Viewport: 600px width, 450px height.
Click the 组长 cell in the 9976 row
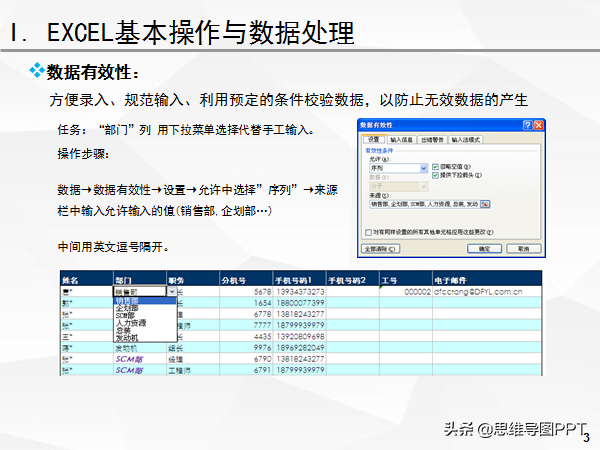(193, 348)
